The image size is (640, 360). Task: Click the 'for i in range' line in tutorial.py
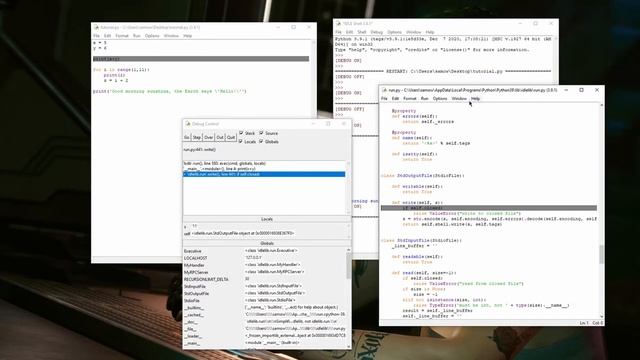pyautogui.click(x=121, y=69)
